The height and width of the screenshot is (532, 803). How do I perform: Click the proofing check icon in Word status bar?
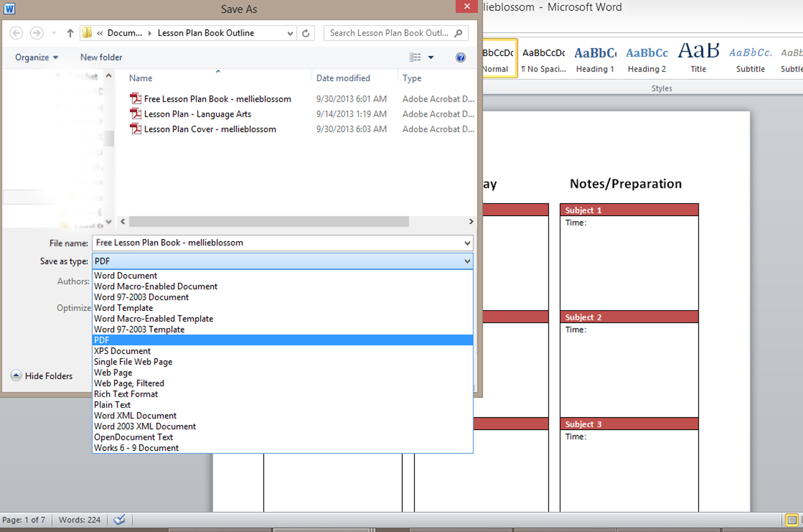pos(119,520)
